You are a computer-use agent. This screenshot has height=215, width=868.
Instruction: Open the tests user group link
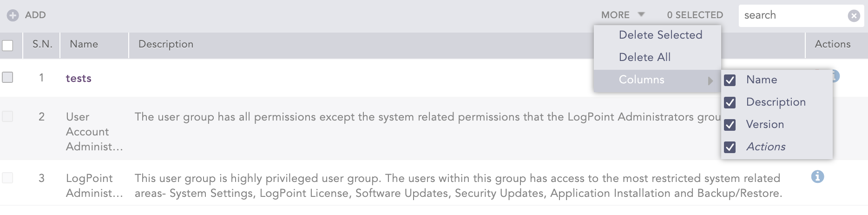pos(79,78)
